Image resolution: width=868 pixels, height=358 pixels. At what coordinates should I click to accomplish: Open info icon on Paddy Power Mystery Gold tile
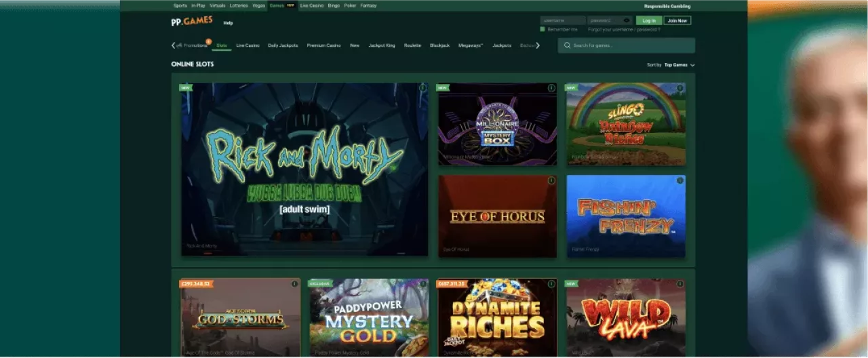tap(422, 283)
